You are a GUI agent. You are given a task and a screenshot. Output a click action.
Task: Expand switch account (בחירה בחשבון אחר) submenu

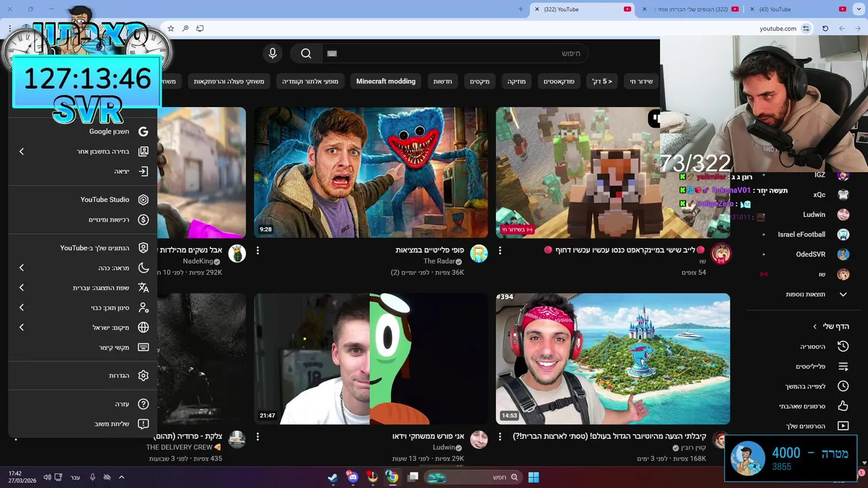tap(22, 151)
